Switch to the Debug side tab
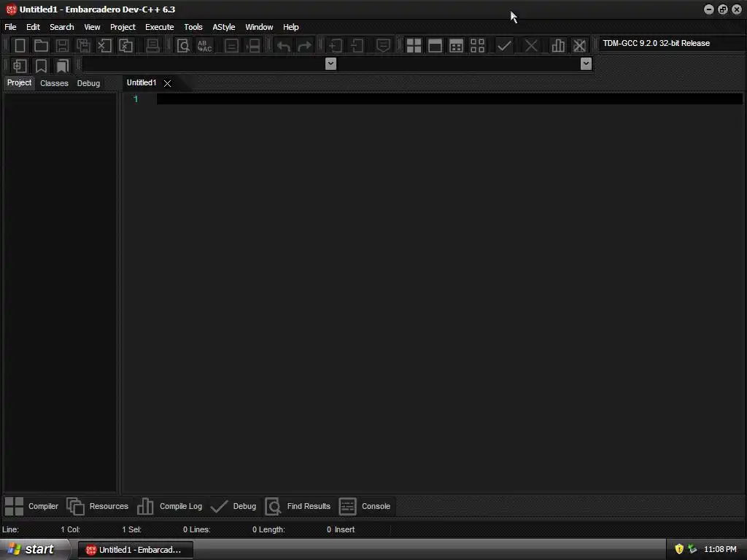Screen dimensions: 747x560 pos(88,83)
